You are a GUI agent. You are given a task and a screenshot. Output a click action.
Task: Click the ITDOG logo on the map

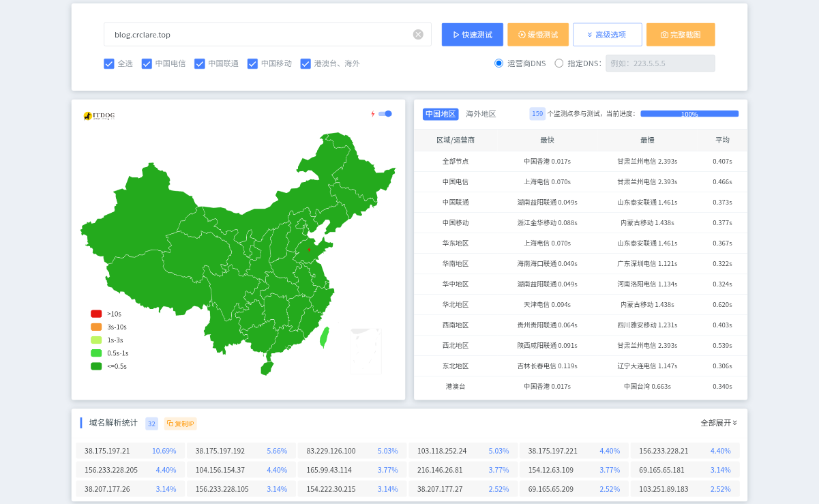pyautogui.click(x=96, y=115)
